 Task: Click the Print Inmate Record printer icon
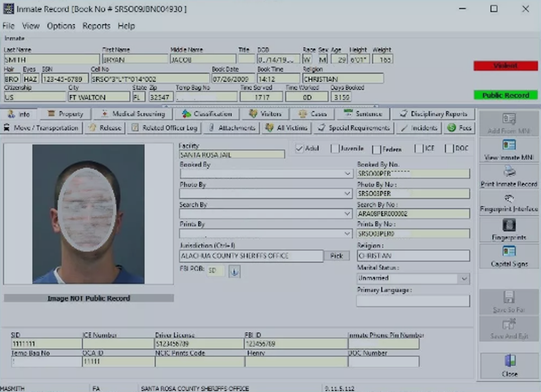[509, 172]
